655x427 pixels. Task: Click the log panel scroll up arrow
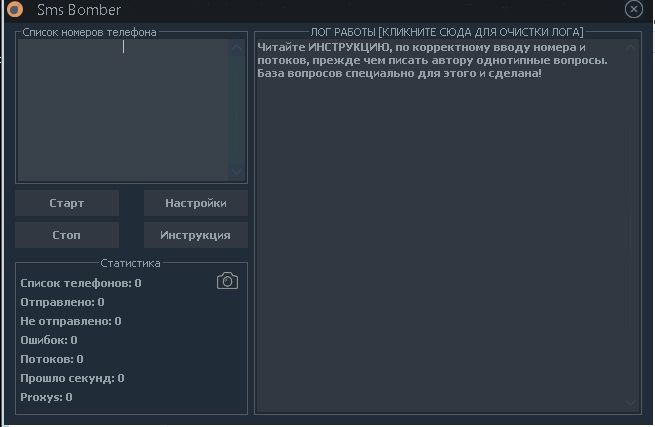631,48
